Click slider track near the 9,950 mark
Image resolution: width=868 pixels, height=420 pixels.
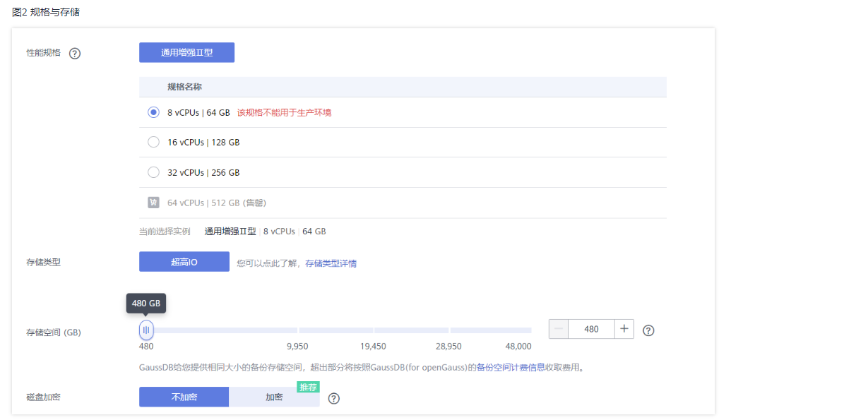pyautogui.click(x=298, y=330)
